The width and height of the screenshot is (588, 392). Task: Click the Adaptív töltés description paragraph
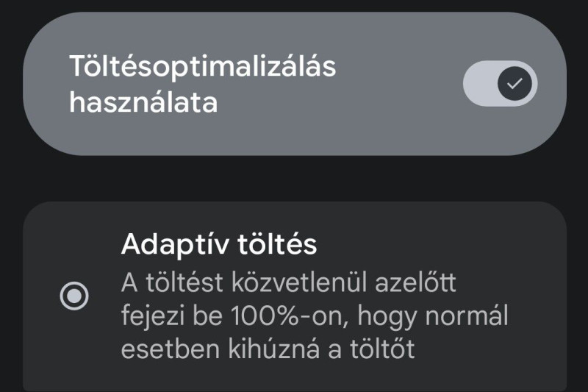[314, 315]
